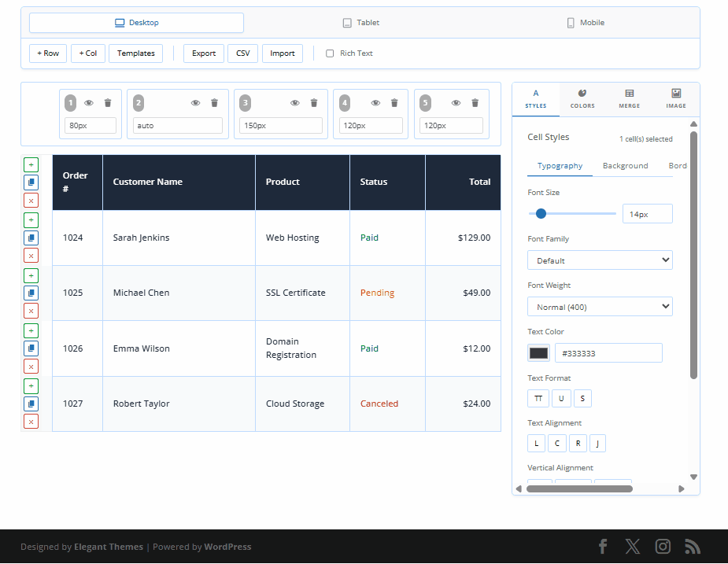Switch to the Colors panel tab
The height and width of the screenshot is (564, 728).
[x=582, y=99]
